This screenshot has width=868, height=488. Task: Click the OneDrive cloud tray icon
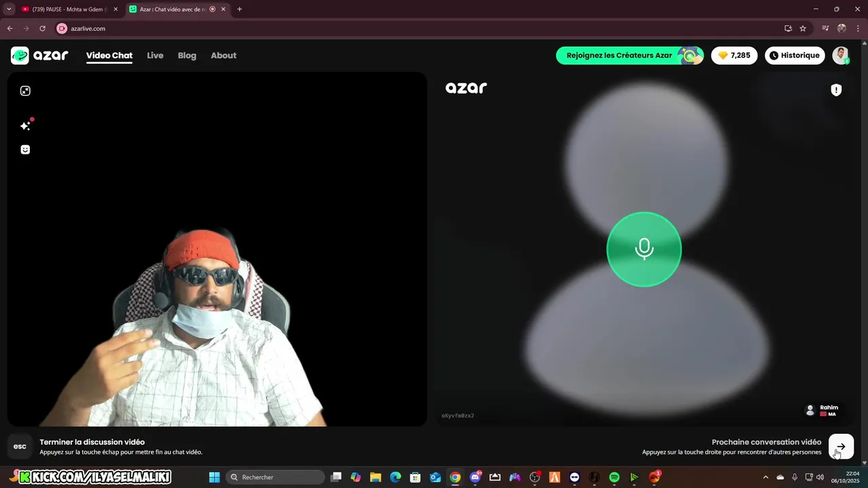point(780,477)
